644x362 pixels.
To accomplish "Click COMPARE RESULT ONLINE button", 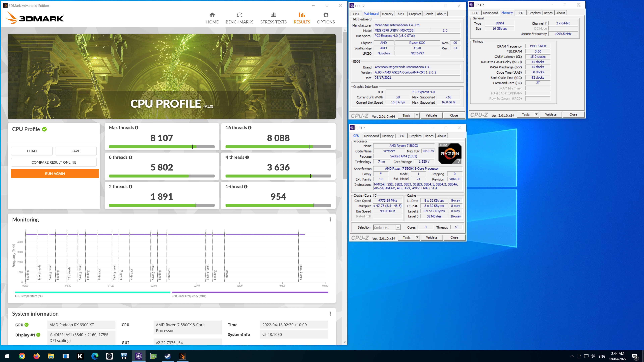I will coord(54,162).
